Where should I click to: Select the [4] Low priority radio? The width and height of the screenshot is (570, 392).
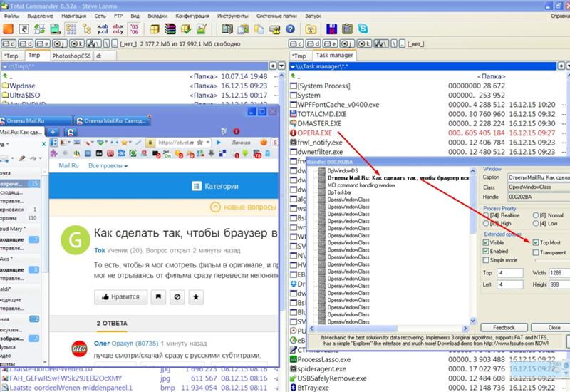(x=536, y=223)
